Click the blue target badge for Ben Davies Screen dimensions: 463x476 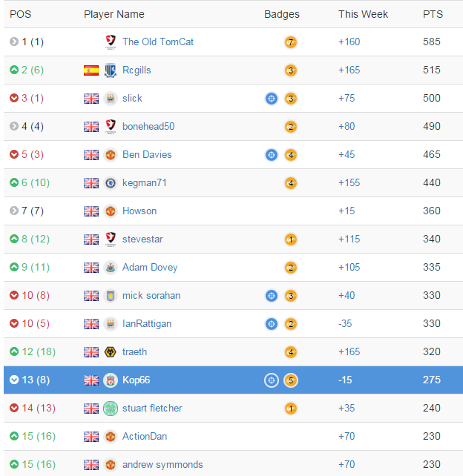pyautogui.click(x=272, y=155)
